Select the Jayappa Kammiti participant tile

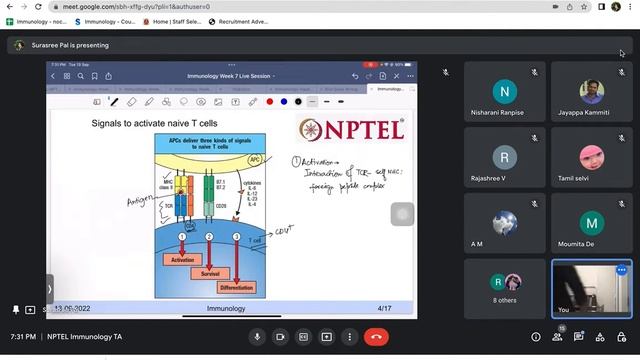[591, 92]
